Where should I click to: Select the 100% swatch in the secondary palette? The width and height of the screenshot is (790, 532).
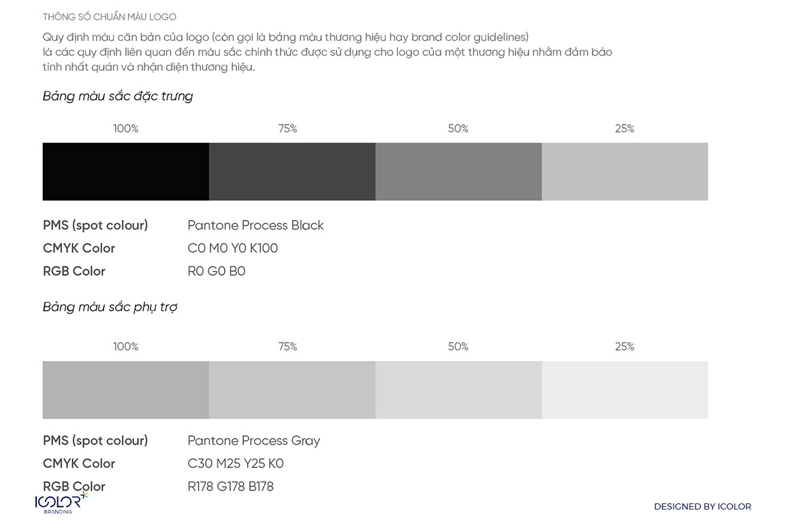click(x=125, y=390)
